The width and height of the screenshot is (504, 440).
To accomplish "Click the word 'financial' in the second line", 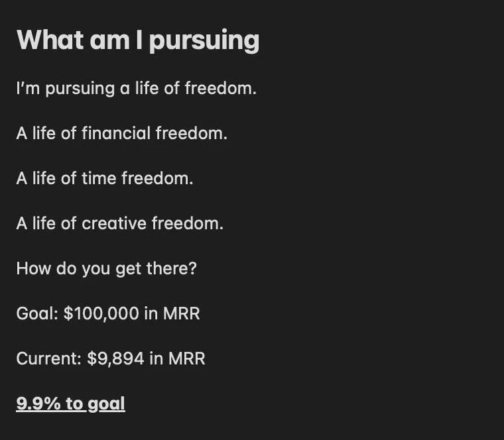I will click(116, 133).
